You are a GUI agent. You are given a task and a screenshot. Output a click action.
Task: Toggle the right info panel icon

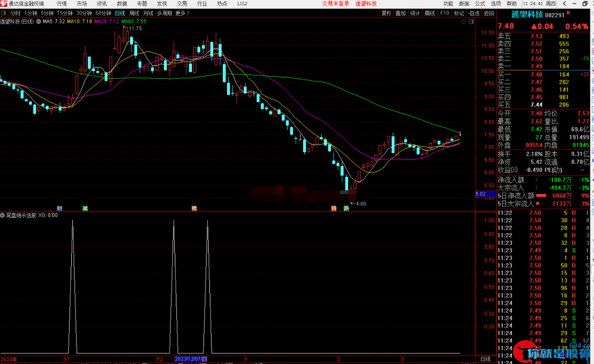[472, 22]
